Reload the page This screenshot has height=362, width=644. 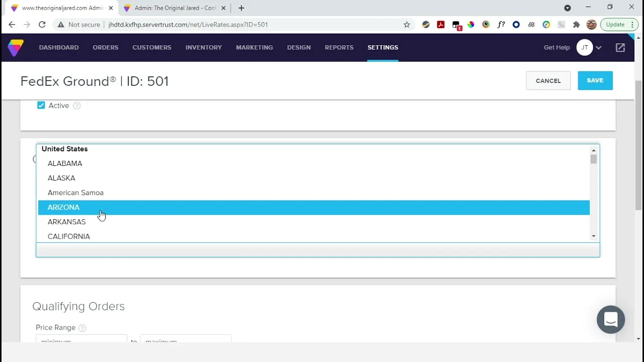click(x=42, y=25)
